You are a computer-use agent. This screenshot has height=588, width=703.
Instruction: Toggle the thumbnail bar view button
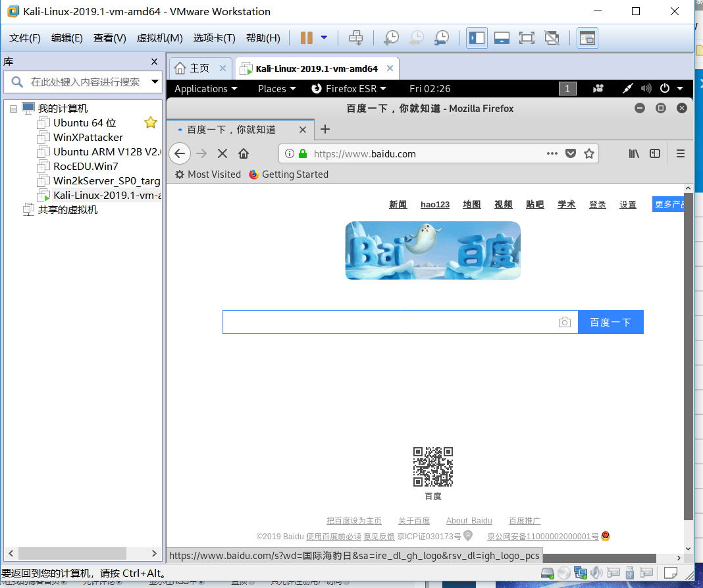pos(502,38)
